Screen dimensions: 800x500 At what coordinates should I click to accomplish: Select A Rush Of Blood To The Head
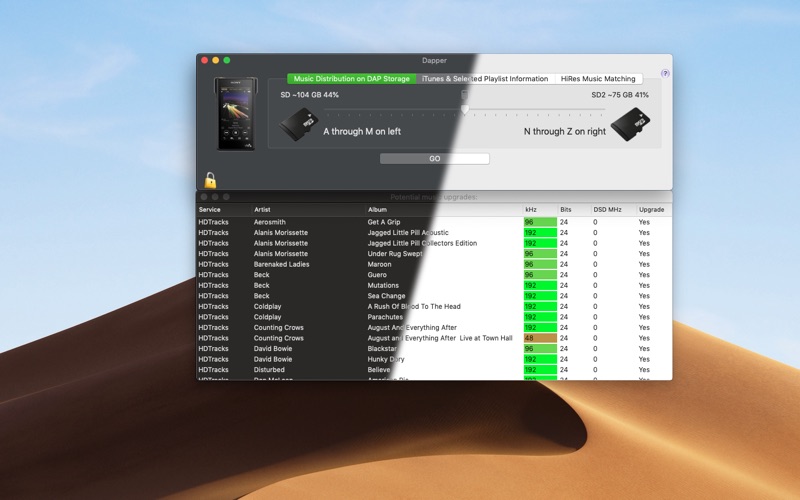414,307
